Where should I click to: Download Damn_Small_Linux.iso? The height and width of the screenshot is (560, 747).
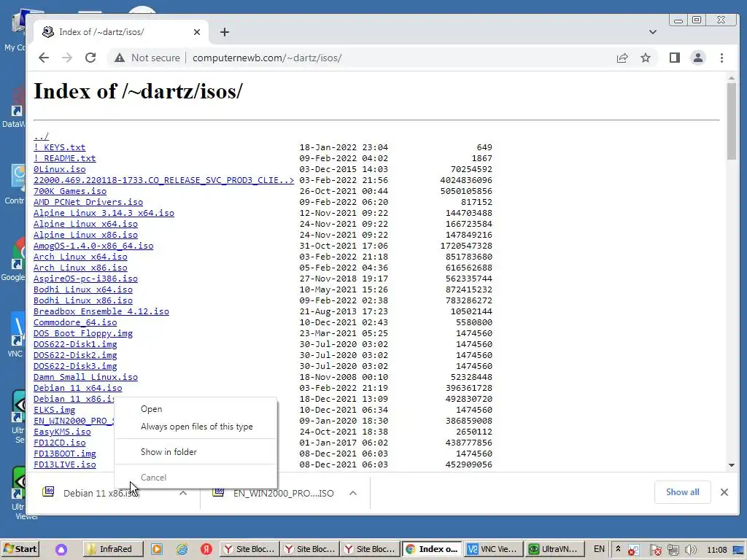(x=86, y=378)
